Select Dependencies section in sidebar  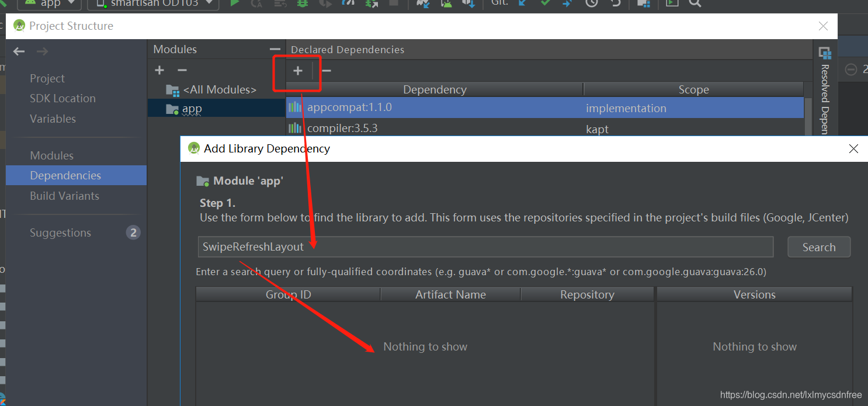point(76,175)
